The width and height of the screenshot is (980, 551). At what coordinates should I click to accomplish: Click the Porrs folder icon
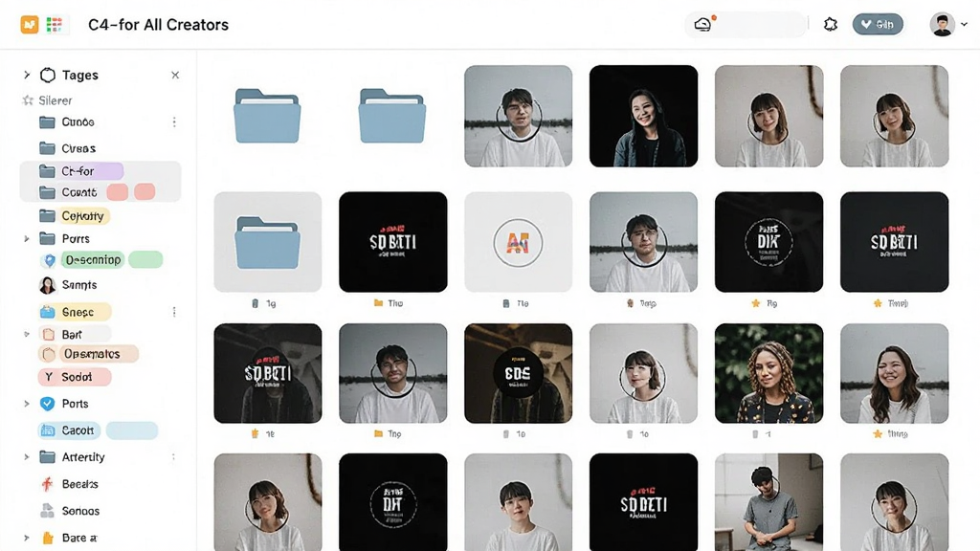(47, 238)
